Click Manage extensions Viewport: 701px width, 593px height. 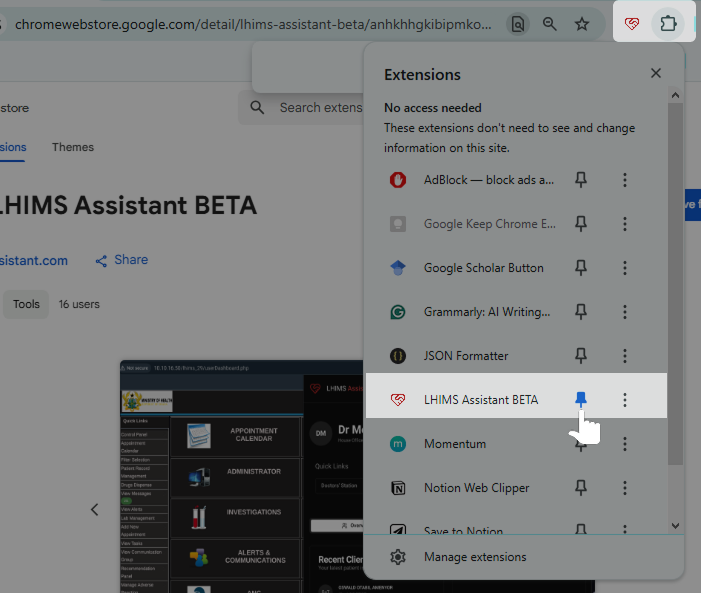[x=474, y=557]
